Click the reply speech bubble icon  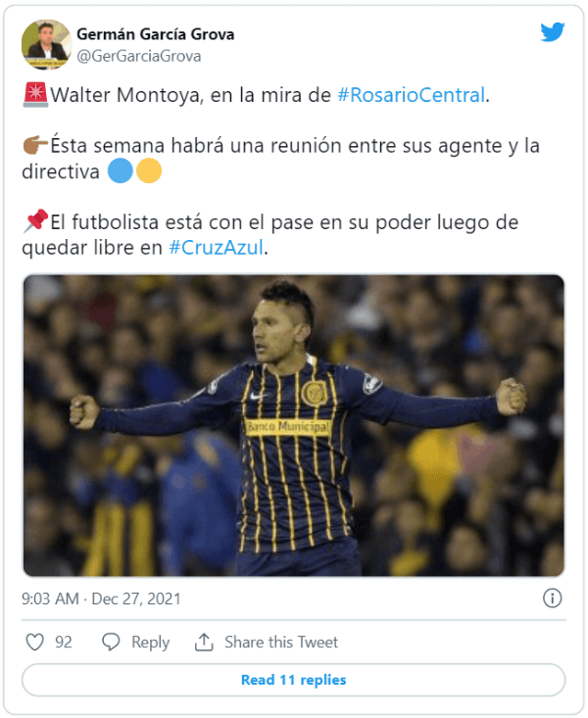click(111, 643)
